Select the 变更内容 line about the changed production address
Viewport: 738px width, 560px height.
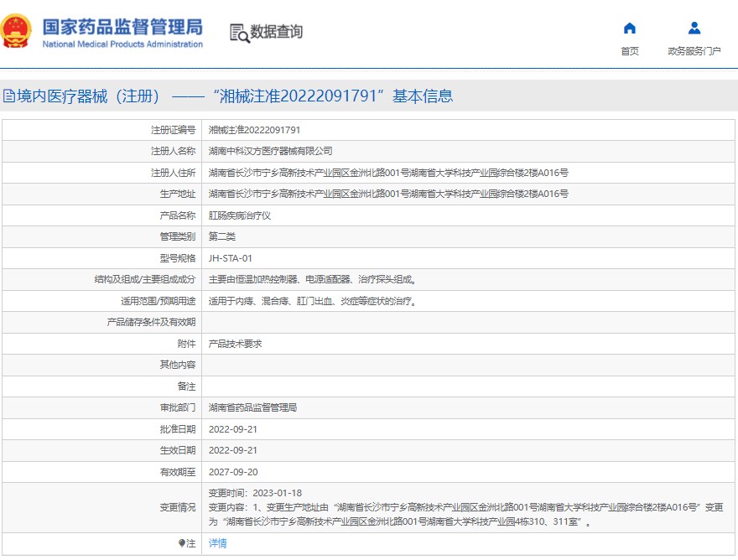coord(466,515)
